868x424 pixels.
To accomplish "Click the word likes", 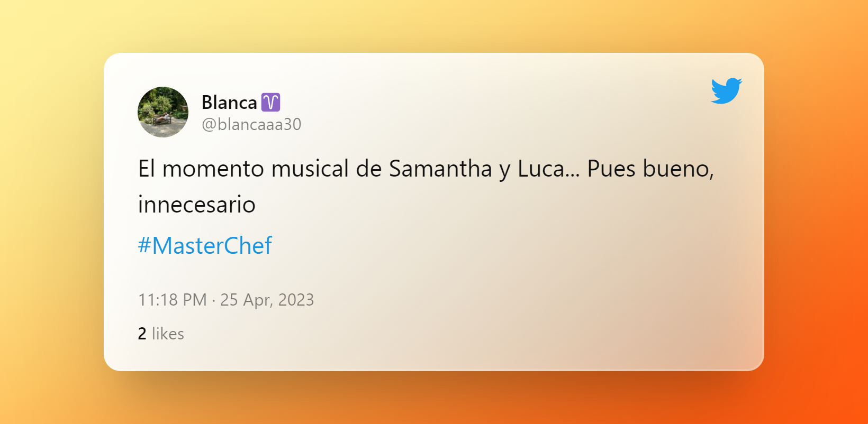I will click(168, 334).
